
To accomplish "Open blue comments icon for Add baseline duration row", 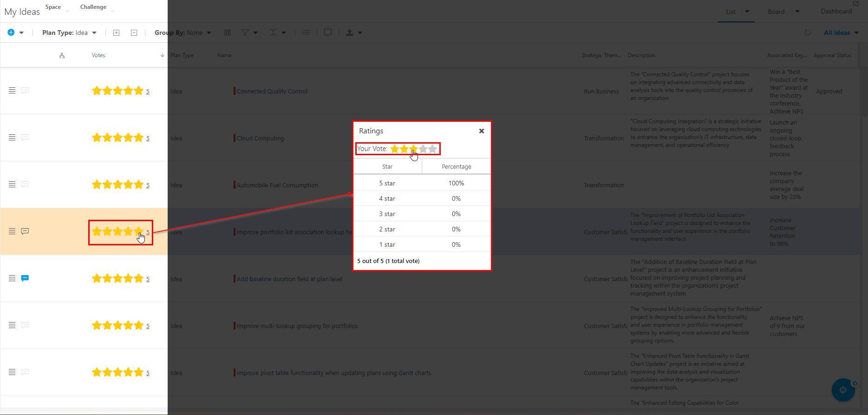I will [25, 278].
